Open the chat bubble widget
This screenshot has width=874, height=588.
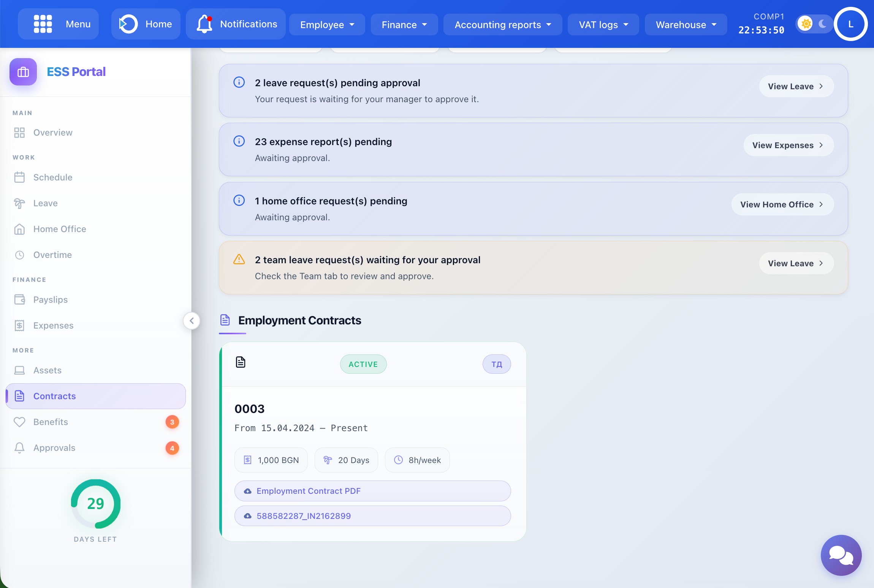click(x=841, y=555)
